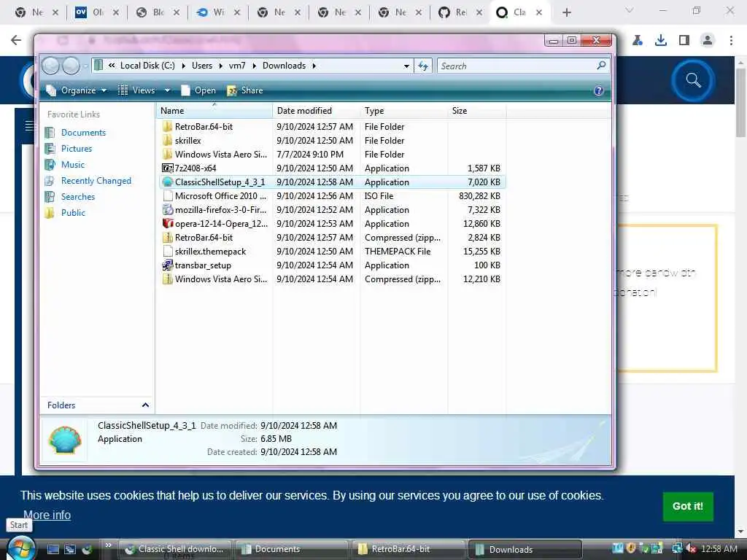The width and height of the screenshot is (747, 560).
Task: Open the Organize menu in Explorer toolbar
Action: point(76,90)
